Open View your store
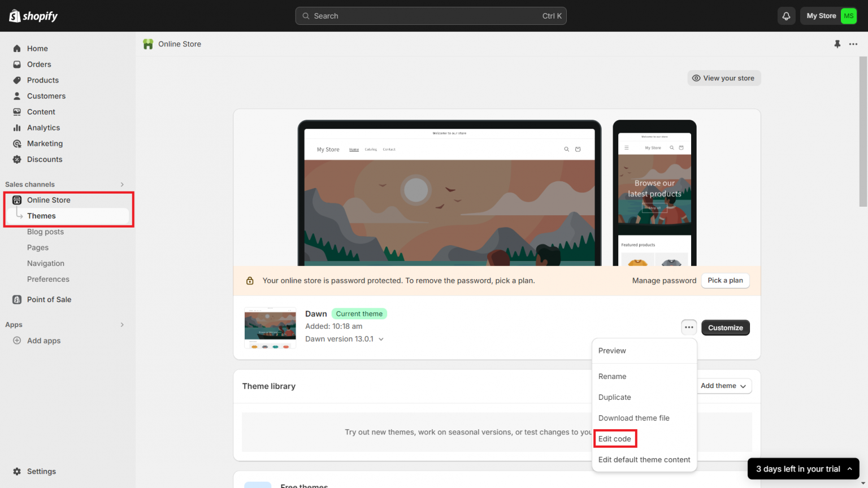Image resolution: width=868 pixels, height=488 pixels. click(x=724, y=77)
